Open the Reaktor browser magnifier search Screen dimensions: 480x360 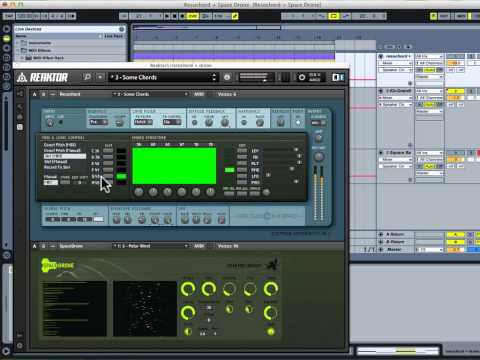87,77
